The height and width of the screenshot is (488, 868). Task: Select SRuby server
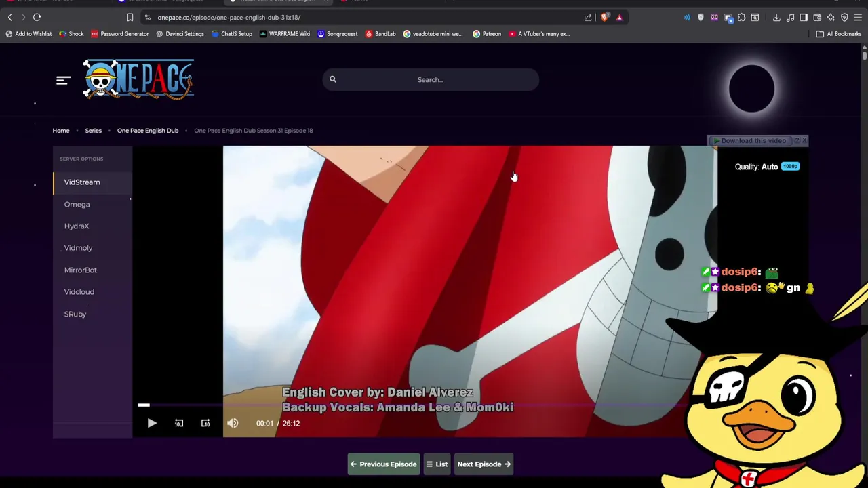93,314
